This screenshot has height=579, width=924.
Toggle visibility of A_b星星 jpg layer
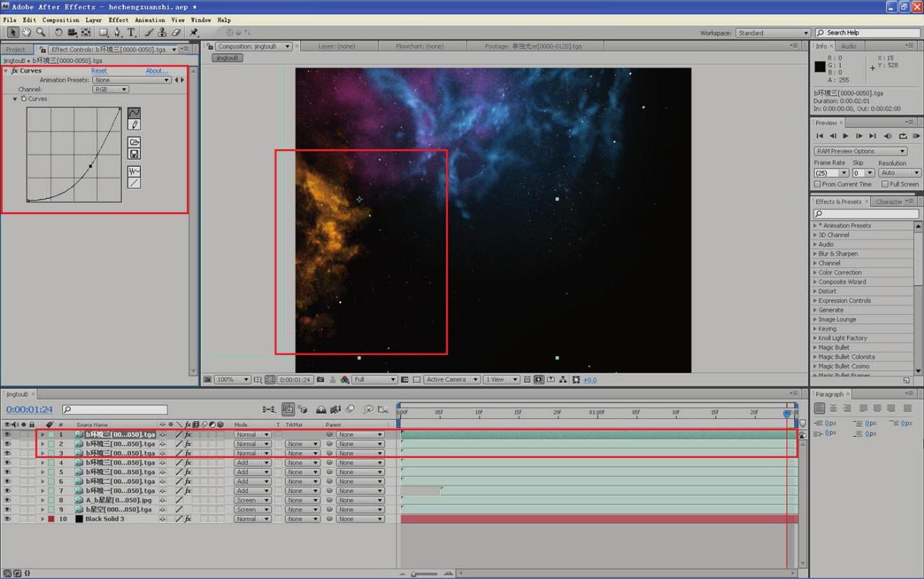point(8,500)
